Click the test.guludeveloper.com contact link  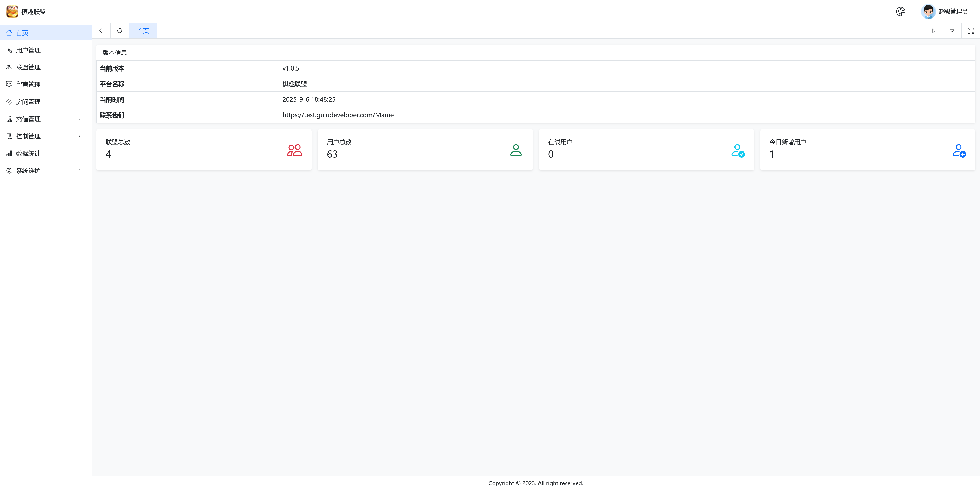(x=338, y=115)
